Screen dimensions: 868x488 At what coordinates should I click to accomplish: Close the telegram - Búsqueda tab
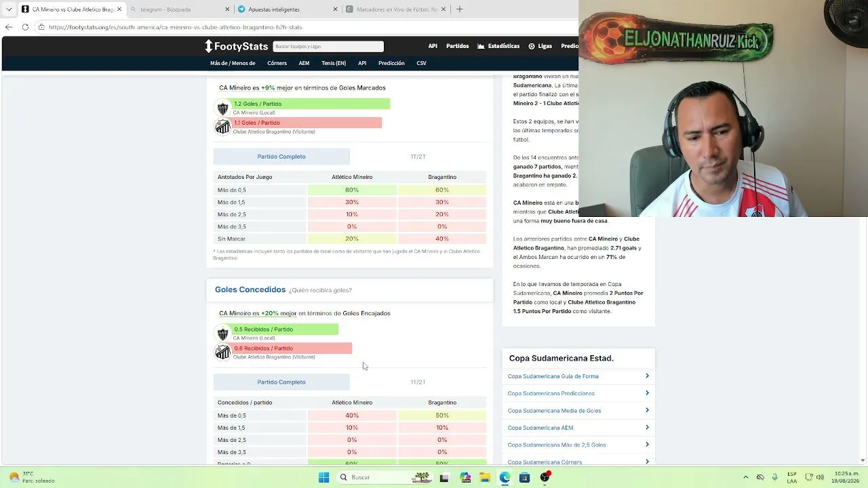point(227,9)
